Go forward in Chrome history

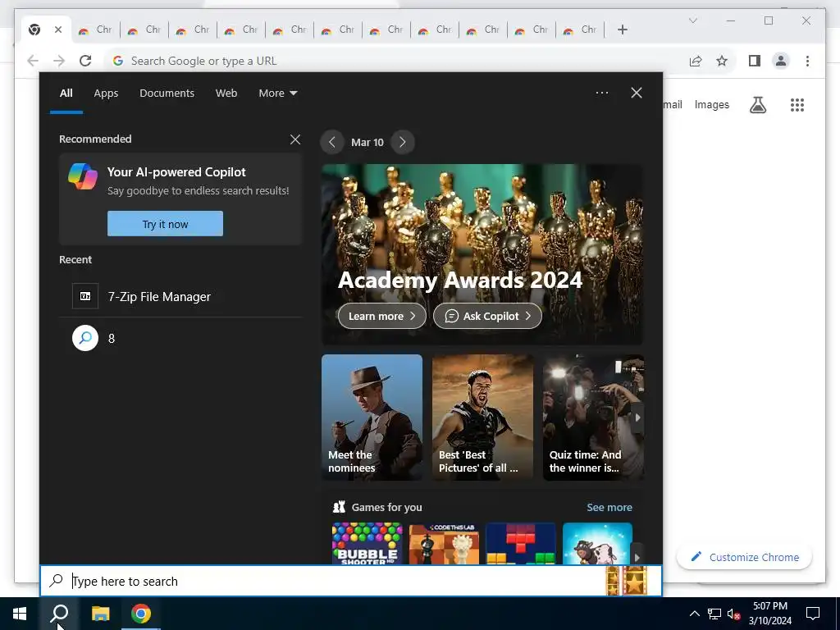tap(59, 61)
